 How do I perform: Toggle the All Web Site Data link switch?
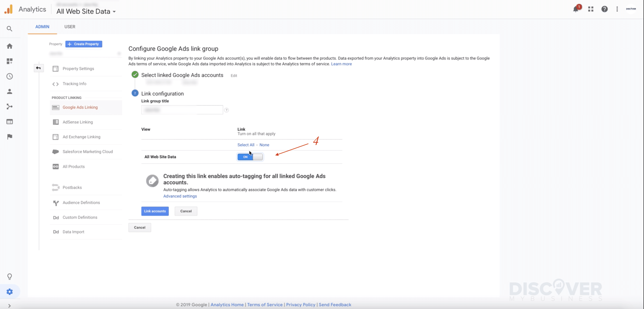[250, 157]
